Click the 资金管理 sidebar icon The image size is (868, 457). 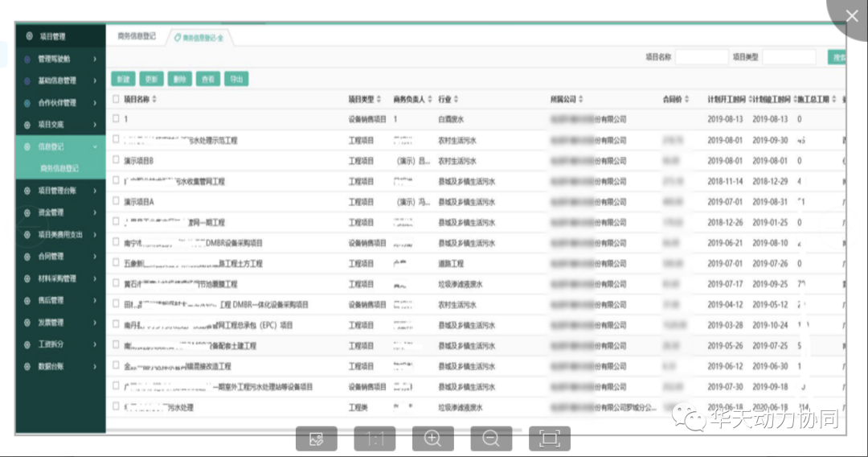[27, 212]
